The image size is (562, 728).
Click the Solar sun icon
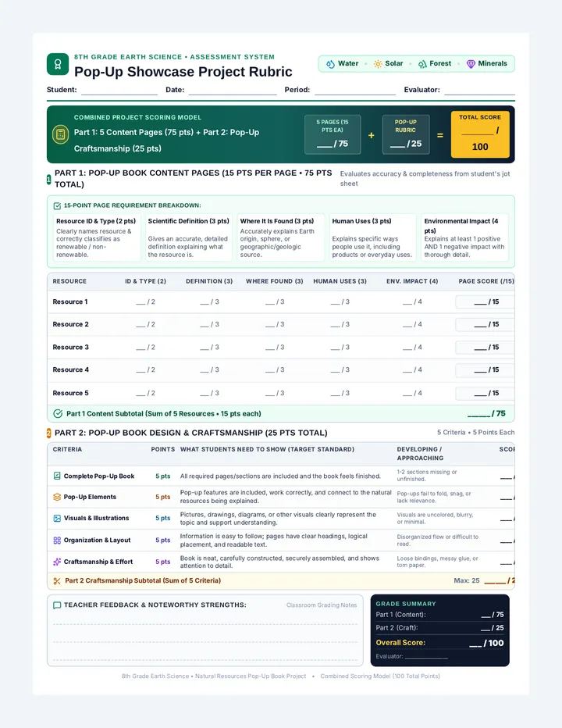(x=379, y=64)
